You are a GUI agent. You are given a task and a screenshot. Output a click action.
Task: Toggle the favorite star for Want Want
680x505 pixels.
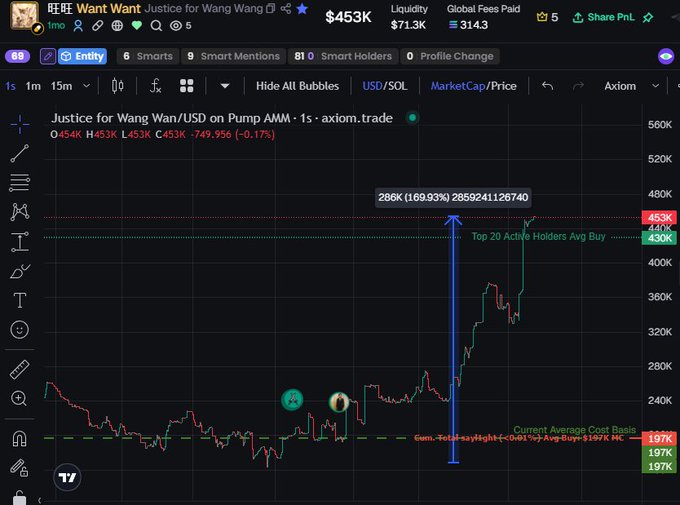coord(302,9)
